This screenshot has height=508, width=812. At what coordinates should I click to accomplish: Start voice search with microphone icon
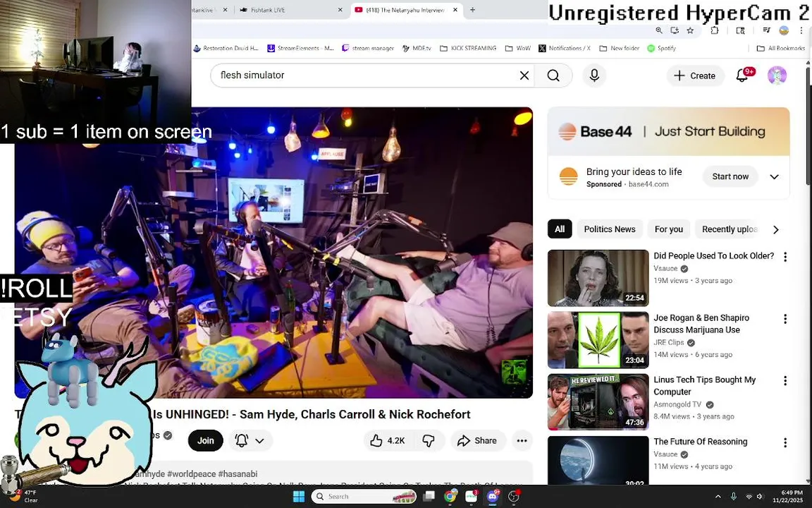594,75
